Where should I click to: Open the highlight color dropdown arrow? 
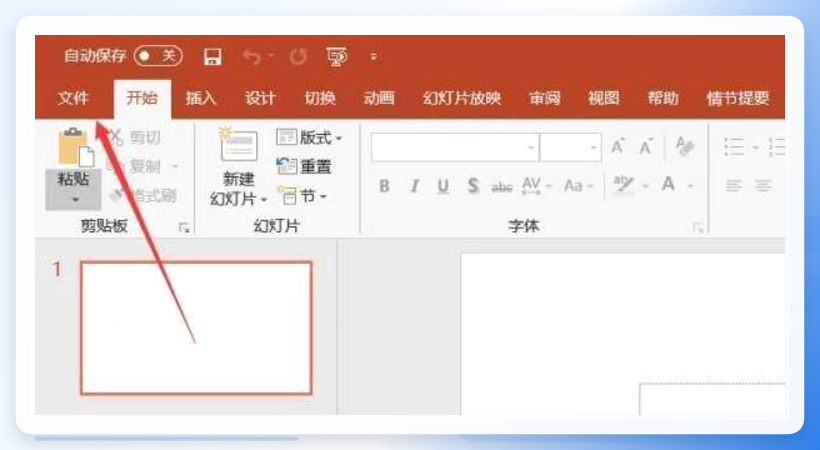[646, 186]
